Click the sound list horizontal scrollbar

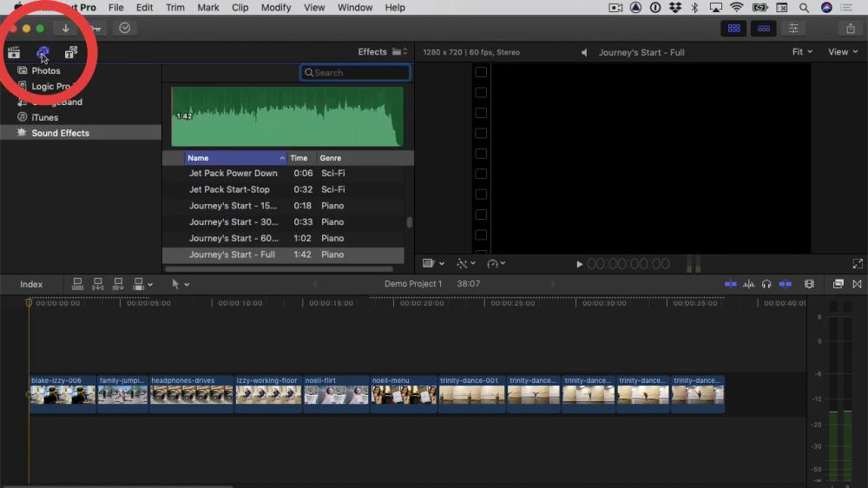tap(279, 269)
